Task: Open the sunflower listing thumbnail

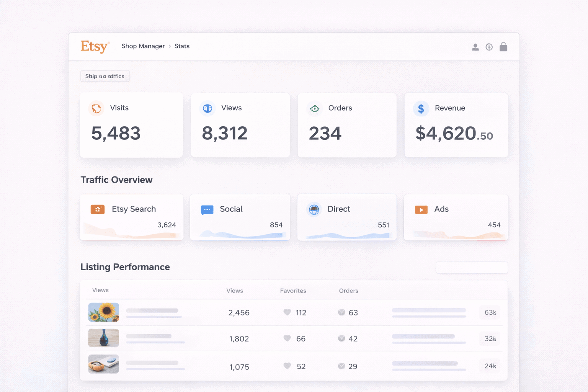Action: [104, 312]
